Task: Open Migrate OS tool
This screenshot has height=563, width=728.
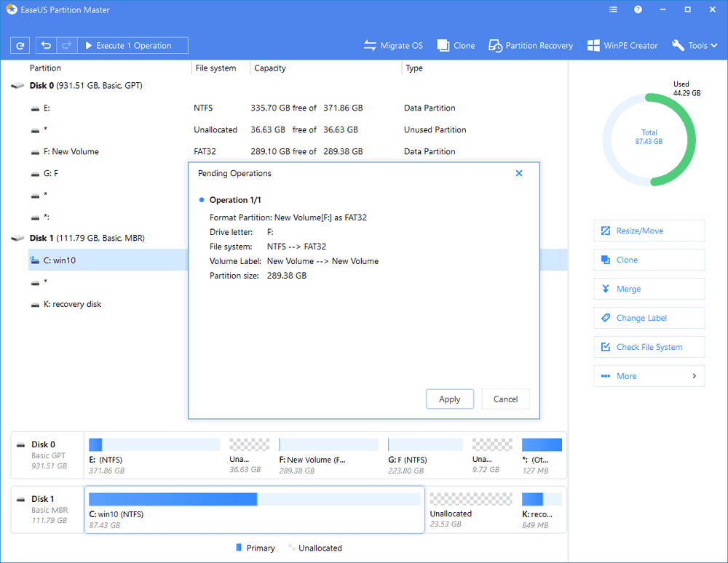Action: pyautogui.click(x=393, y=45)
